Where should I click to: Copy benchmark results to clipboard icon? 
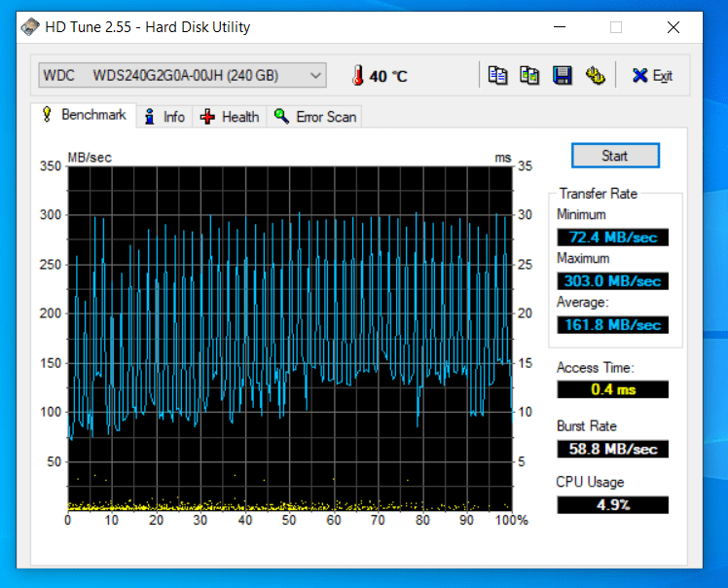coord(497,75)
